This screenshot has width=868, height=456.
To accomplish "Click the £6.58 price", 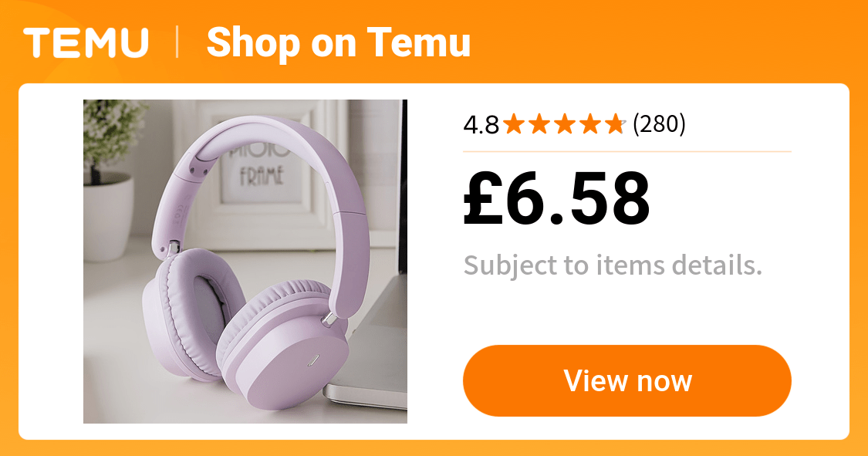I will click(556, 198).
